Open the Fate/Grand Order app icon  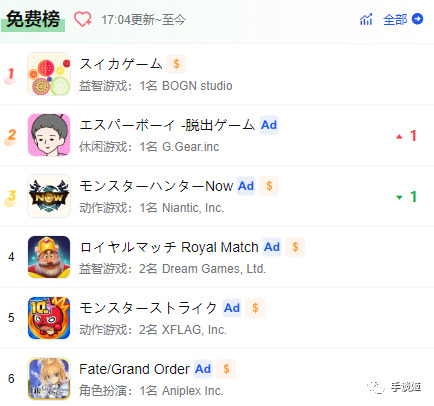coord(49,379)
